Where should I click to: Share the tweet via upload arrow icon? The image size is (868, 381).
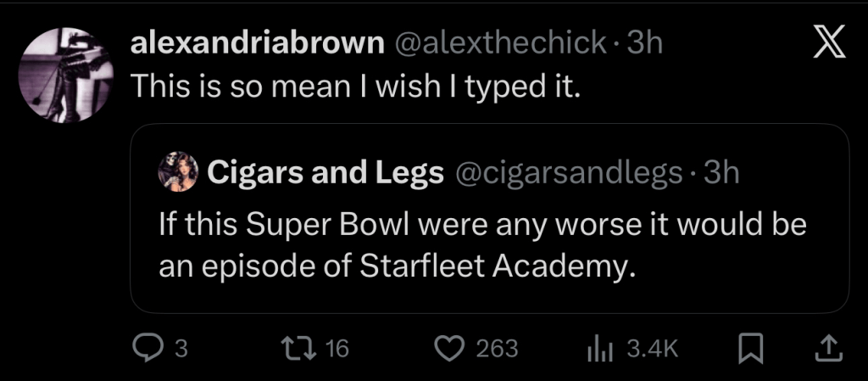point(828,347)
